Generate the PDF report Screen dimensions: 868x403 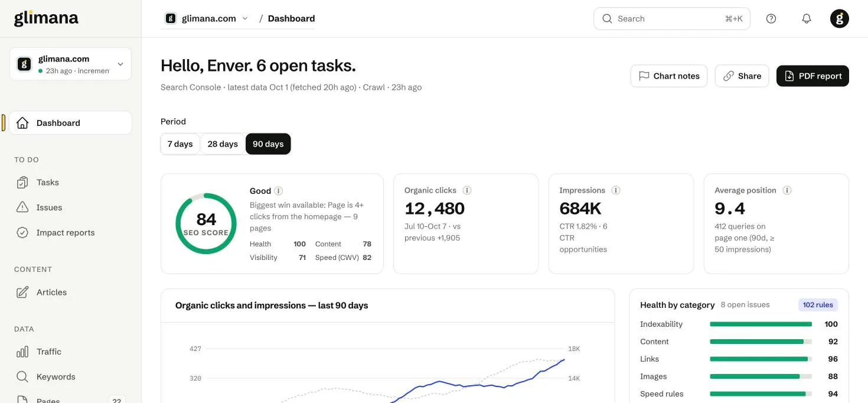[812, 76]
